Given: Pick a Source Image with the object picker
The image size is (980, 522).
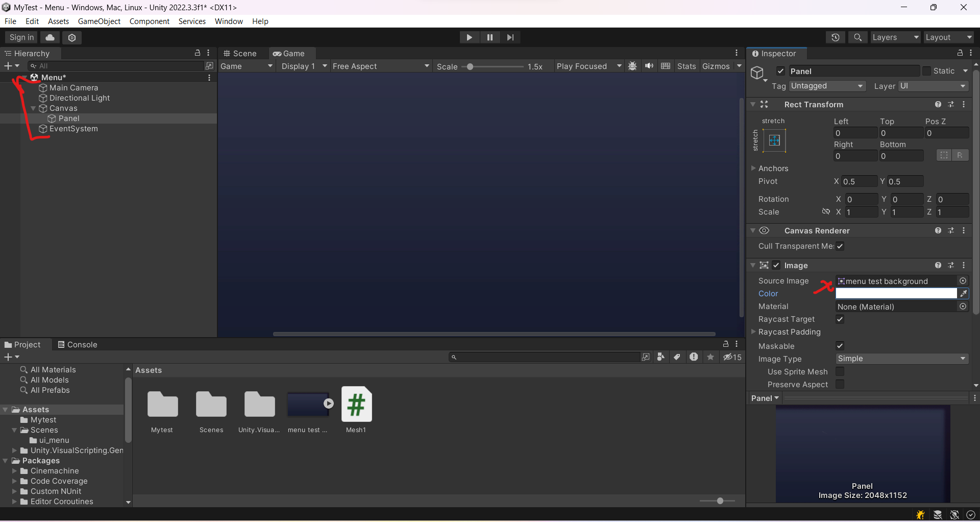Looking at the screenshot, I should point(963,281).
